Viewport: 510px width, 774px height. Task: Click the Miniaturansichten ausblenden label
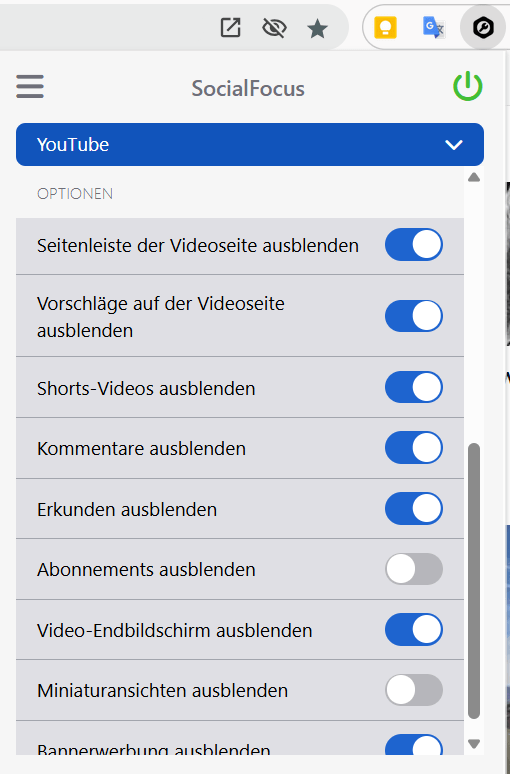click(x=162, y=691)
